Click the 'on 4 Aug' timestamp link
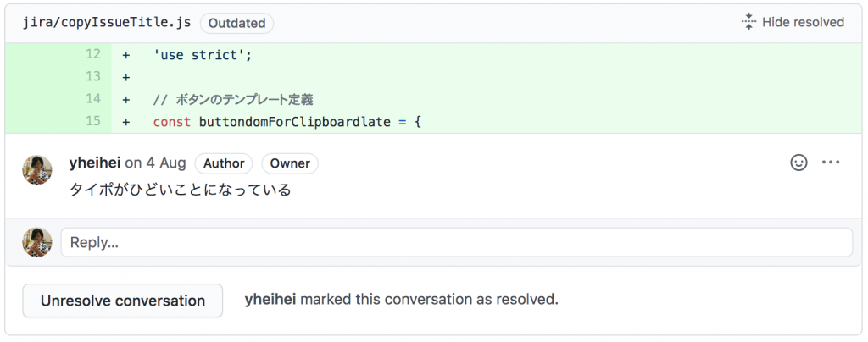868x342 pixels. (x=156, y=163)
